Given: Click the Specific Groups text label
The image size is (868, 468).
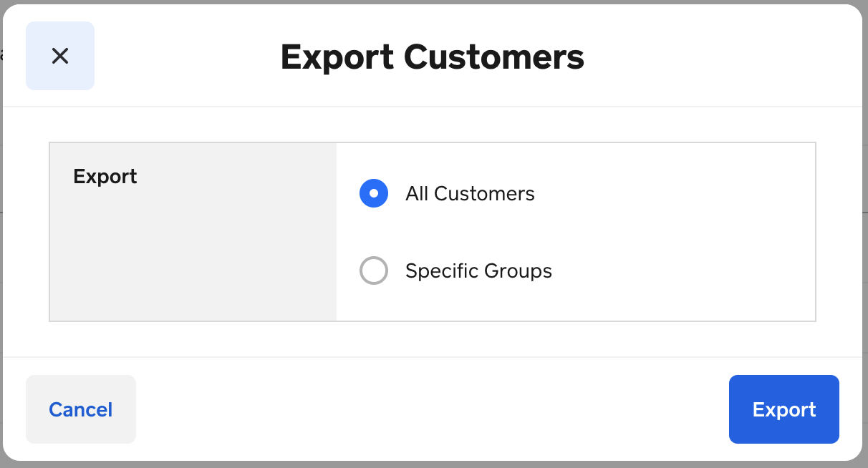Looking at the screenshot, I should click(478, 270).
